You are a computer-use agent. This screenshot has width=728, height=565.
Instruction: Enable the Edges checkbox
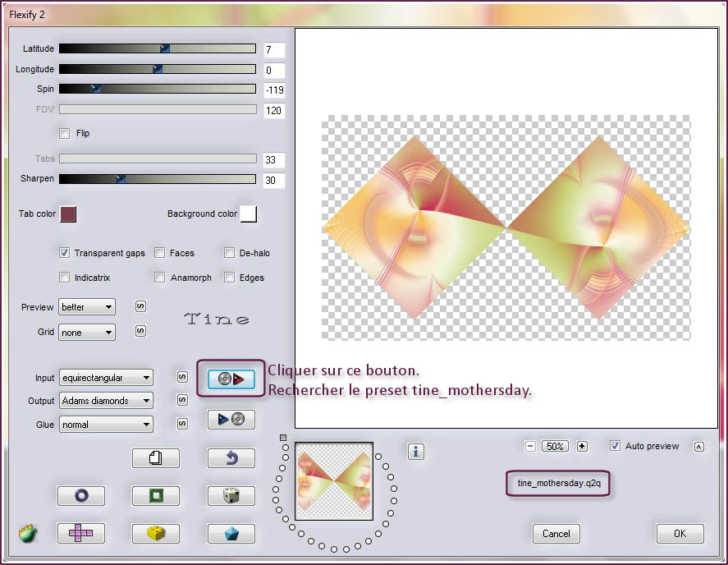(x=229, y=278)
